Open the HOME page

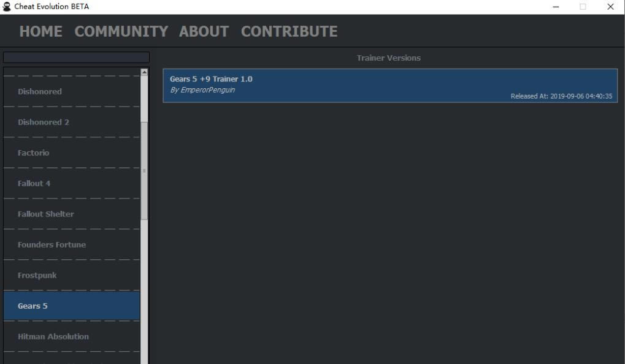tap(40, 31)
